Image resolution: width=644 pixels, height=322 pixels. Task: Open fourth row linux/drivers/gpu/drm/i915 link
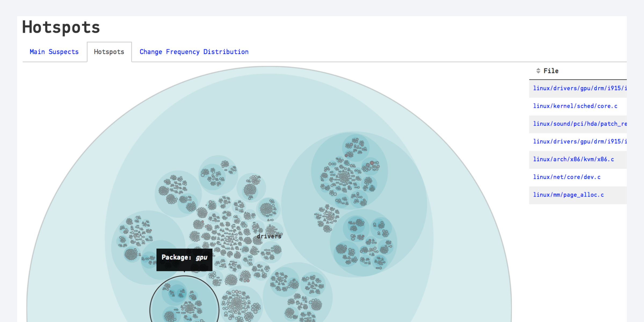pyautogui.click(x=580, y=142)
